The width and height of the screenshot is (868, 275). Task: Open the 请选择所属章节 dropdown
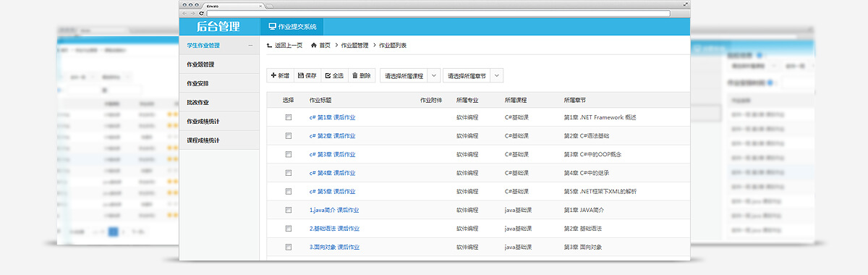[472, 75]
